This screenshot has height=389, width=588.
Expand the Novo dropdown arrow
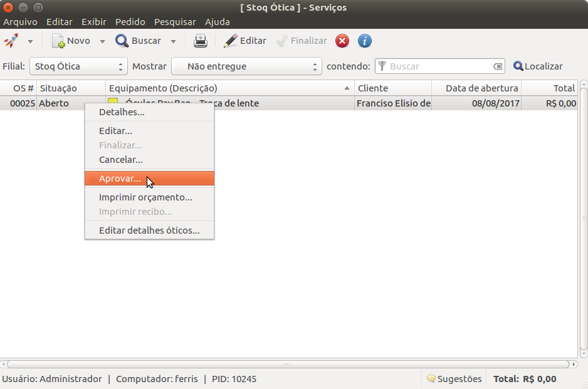coord(102,41)
